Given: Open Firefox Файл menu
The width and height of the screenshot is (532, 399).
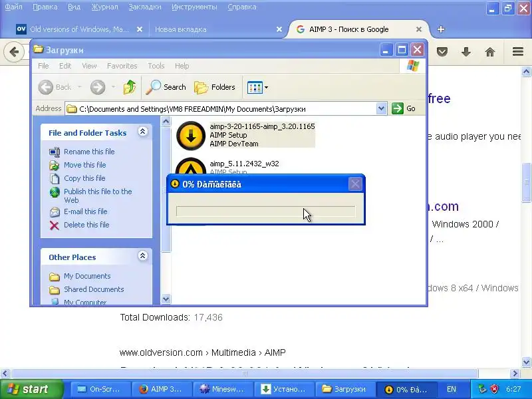Looking at the screenshot, I should point(13,7).
